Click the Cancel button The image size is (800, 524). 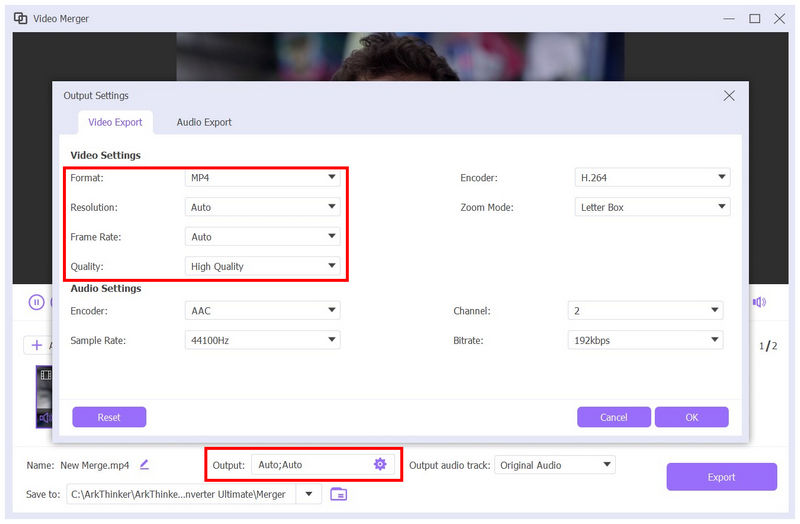tap(614, 417)
